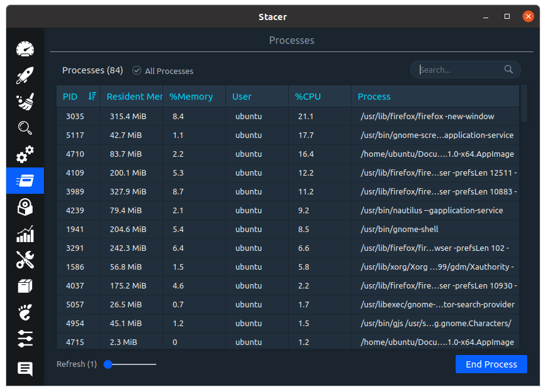Sort by %Memory column header
This screenshot has width=546, height=392.
click(x=195, y=97)
